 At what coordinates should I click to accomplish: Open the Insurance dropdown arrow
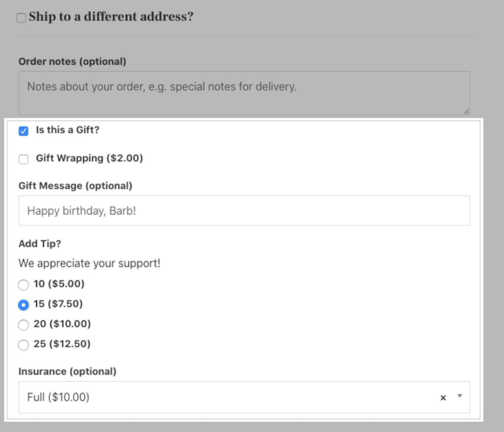tap(460, 396)
